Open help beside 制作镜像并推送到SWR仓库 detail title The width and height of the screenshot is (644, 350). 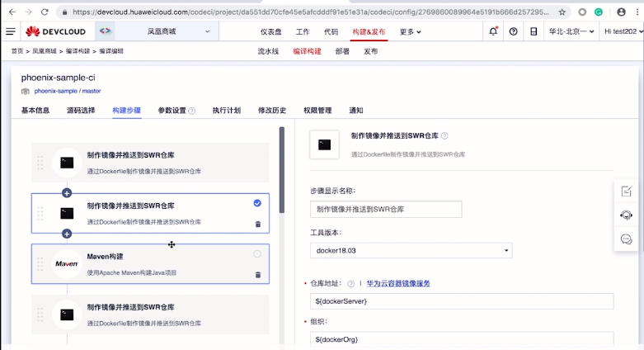click(444, 135)
